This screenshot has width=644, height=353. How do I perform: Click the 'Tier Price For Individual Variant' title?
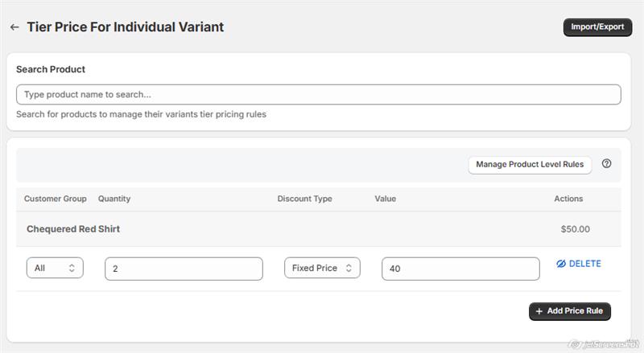pyautogui.click(x=126, y=27)
